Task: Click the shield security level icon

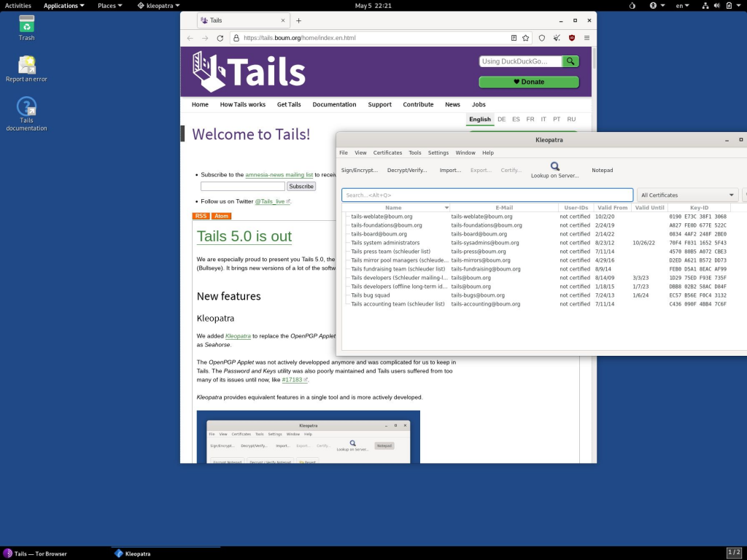Action: pos(542,38)
